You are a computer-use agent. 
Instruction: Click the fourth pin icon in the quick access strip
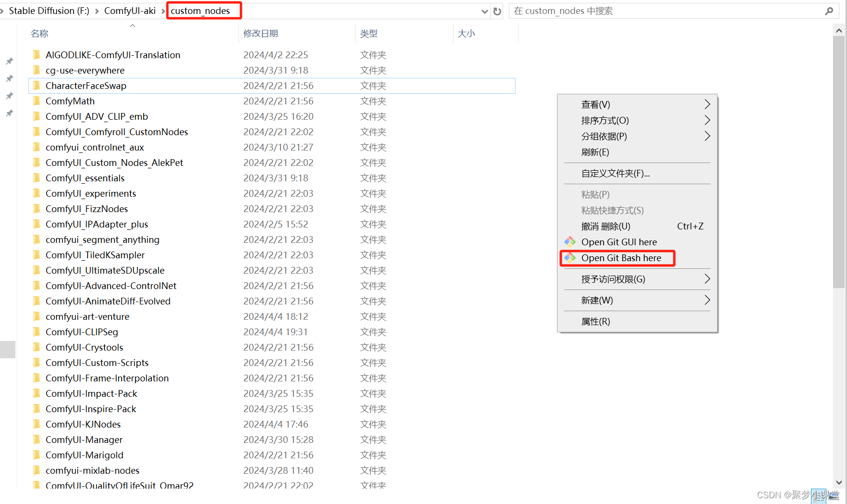9,113
